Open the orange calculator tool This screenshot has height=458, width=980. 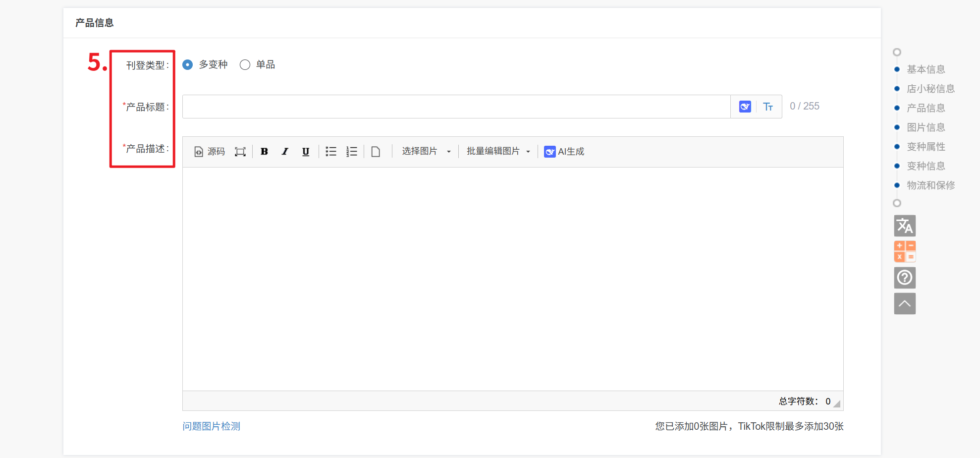click(904, 252)
